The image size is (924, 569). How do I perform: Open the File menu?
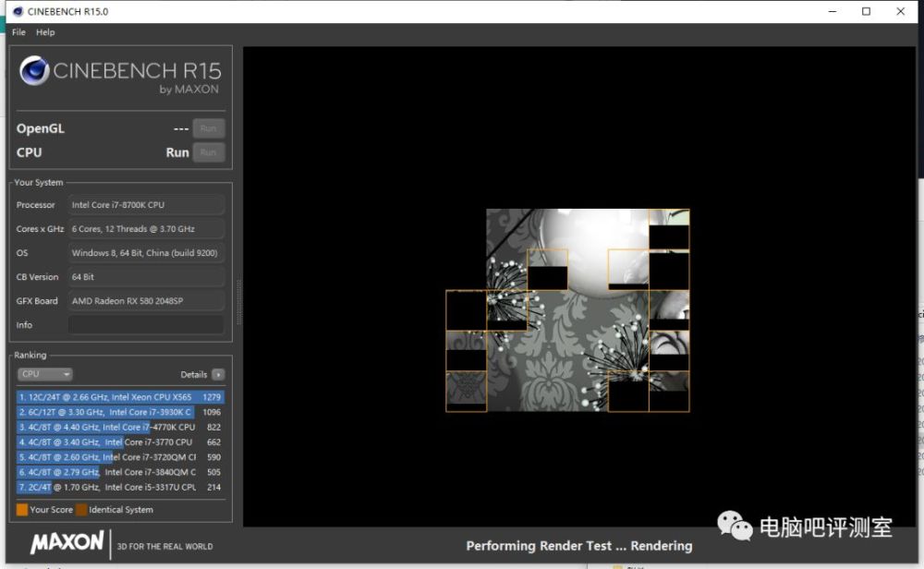[x=18, y=32]
